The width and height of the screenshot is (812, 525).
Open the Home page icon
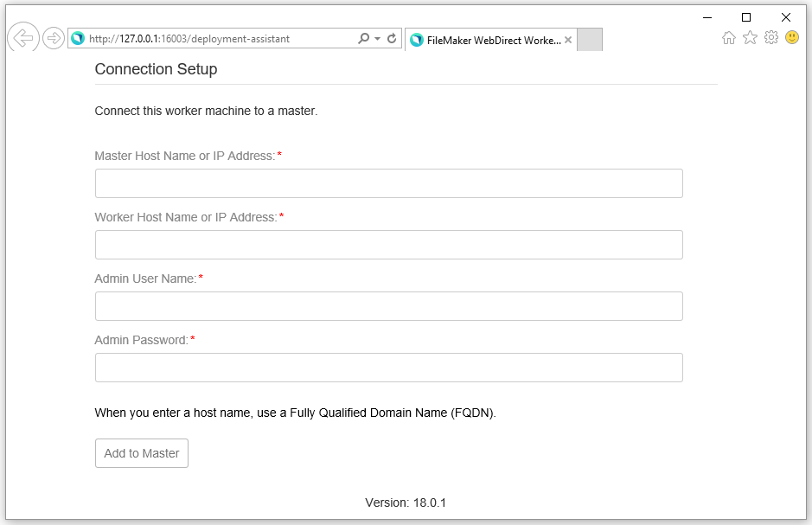point(729,38)
